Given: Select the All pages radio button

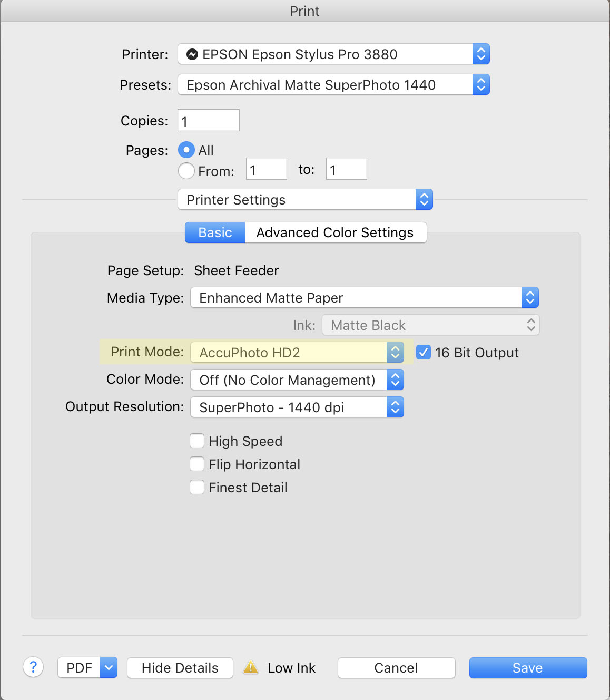Looking at the screenshot, I should click(x=186, y=150).
